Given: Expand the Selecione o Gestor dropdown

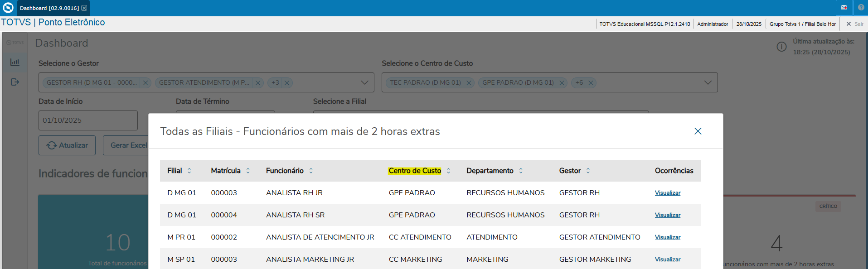Looking at the screenshot, I should pyautogui.click(x=364, y=82).
